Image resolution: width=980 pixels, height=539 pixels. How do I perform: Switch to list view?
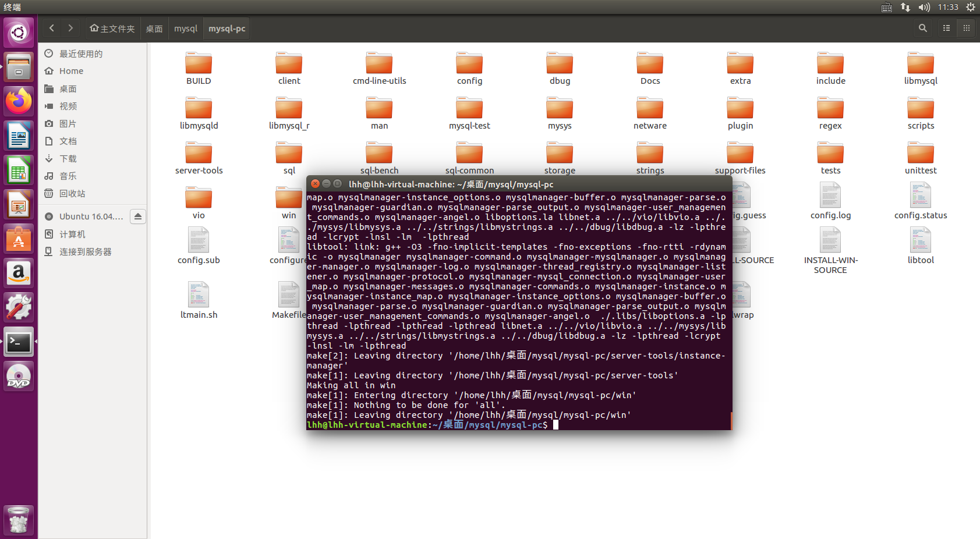947,28
